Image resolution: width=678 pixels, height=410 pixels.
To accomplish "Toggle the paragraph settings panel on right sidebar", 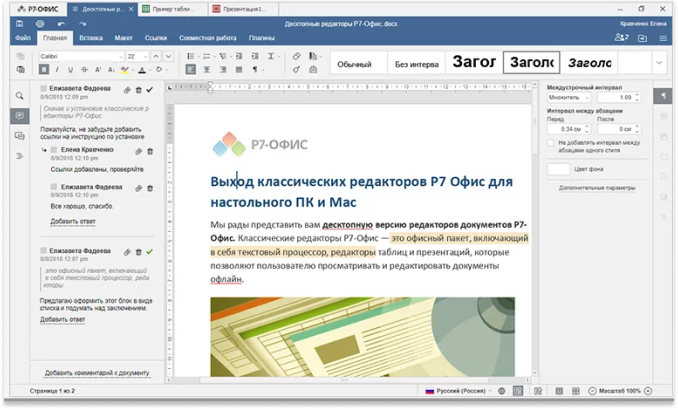I will tap(663, 96).
